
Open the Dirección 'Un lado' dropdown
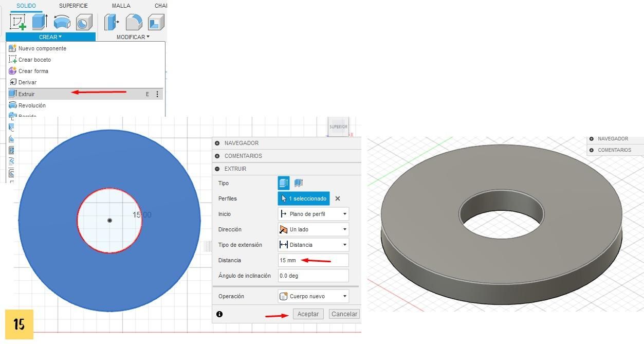click(314, 229)
